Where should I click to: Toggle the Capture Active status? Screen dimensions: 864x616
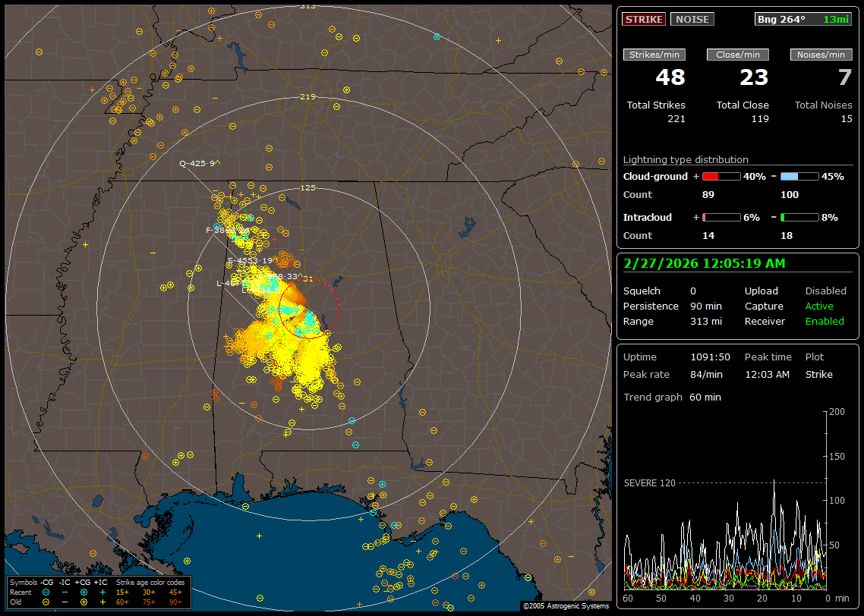(819, 306)
